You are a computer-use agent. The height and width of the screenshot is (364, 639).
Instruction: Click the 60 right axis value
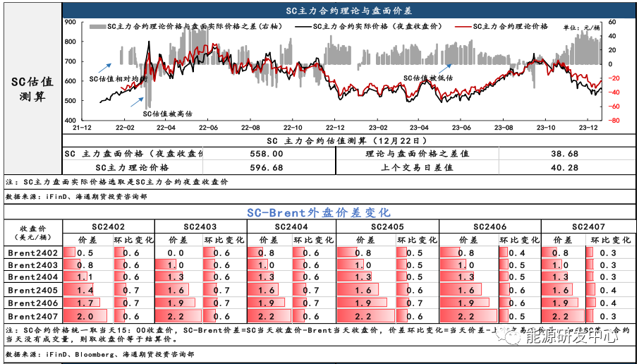pos(612,22)
